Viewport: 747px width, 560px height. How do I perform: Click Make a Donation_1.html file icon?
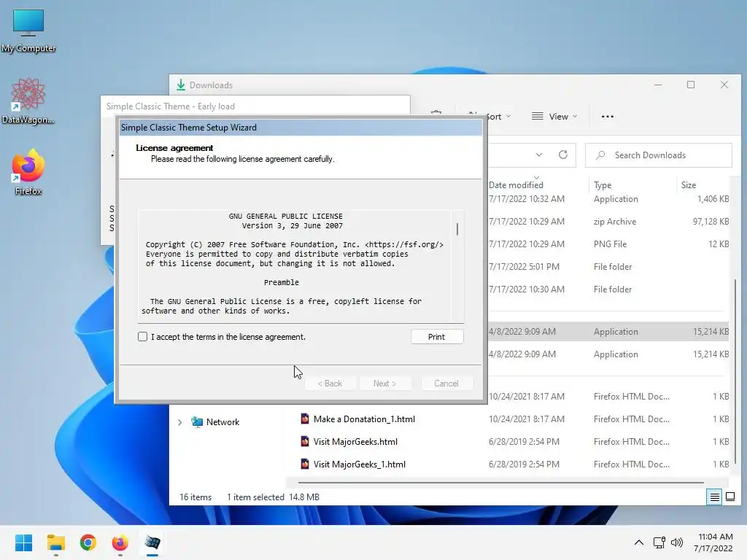point(304,419)
